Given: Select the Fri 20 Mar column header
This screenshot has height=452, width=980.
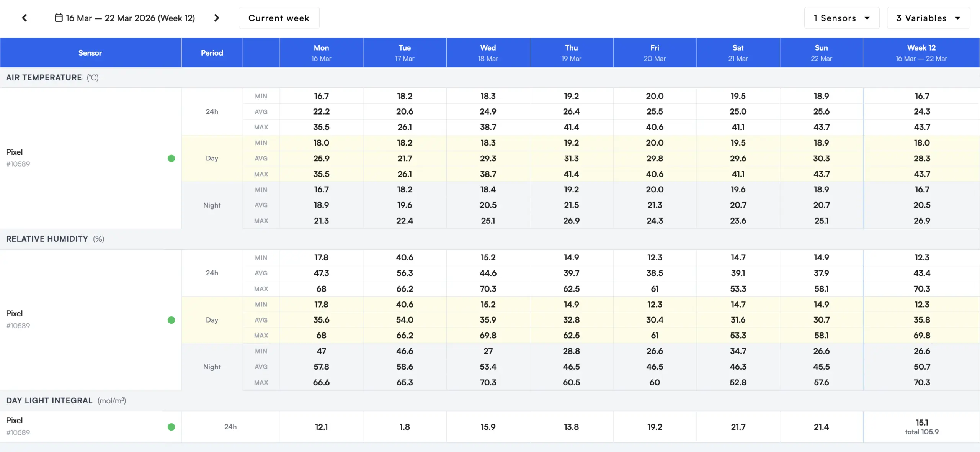Looking at the screenshot, I should coord(655,53).
